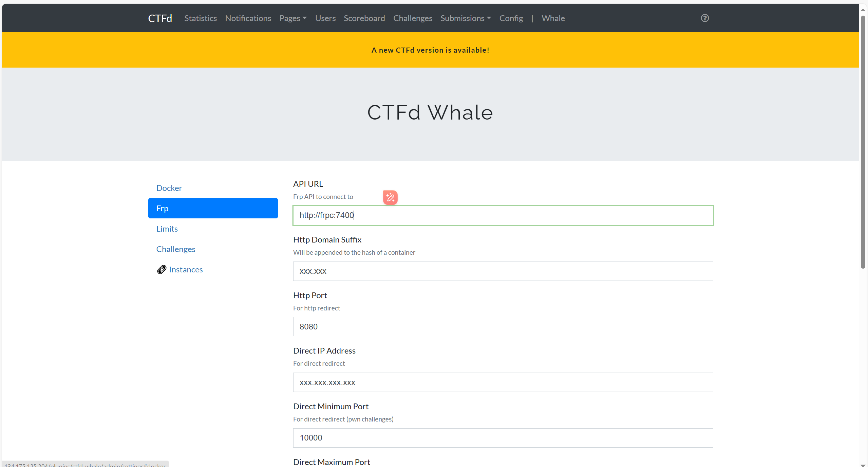
Task: Switch to the Docker settings tab
Action: [169, 188]
